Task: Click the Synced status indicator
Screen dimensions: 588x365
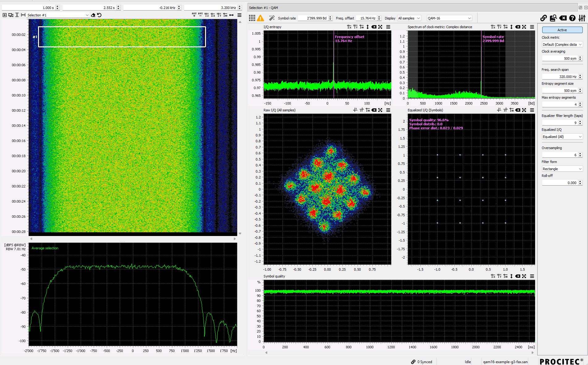Action: tap(422, 362)
